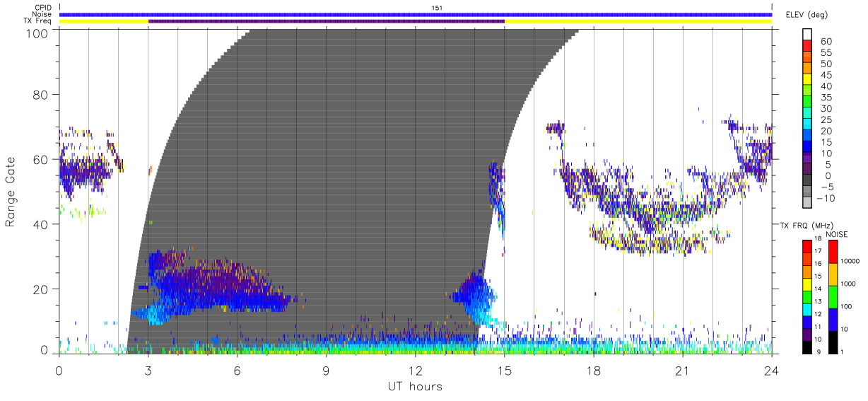Viewport: 868px width, 401px height.
Task: Click the x-axis tick label '18'
Action: tap(594, 370)
